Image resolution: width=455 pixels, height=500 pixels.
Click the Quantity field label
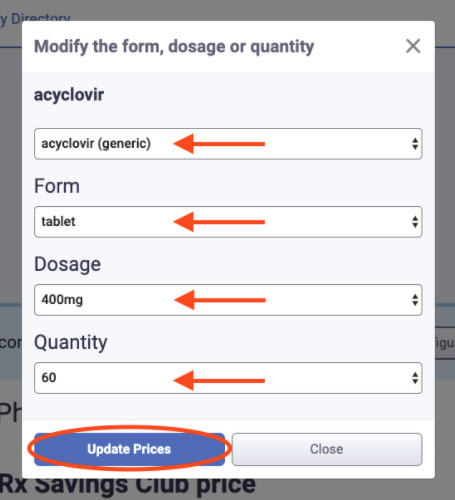71,342
